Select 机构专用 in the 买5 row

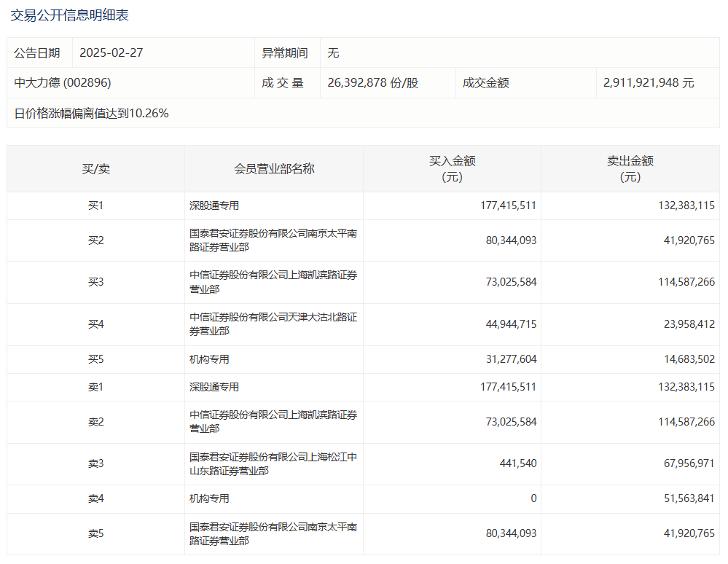coord(210,360)
